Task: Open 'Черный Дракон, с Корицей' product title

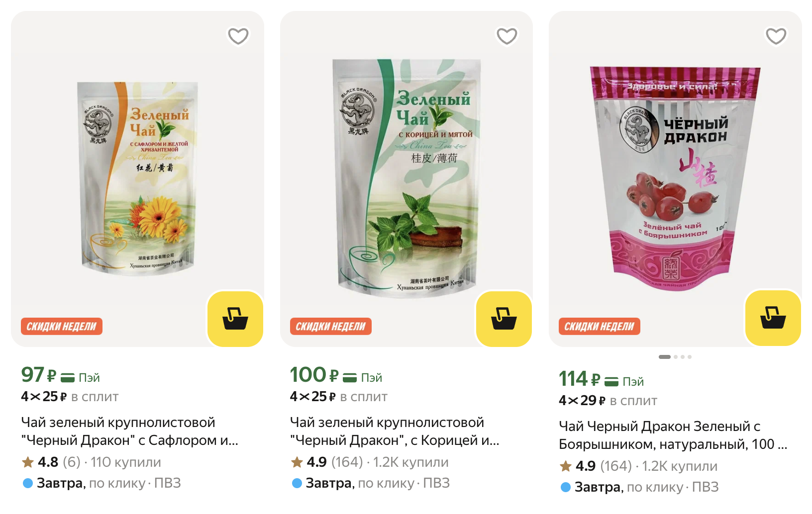Action: point(395,431)
